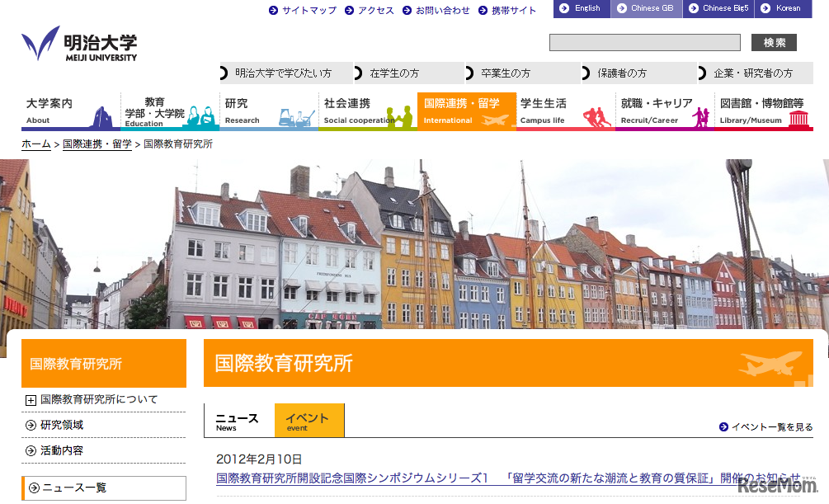The width and height of the screenshot is (829, 504).
Task: Select ニュース一覧 in the sidebar
Action: click(74, 488)
